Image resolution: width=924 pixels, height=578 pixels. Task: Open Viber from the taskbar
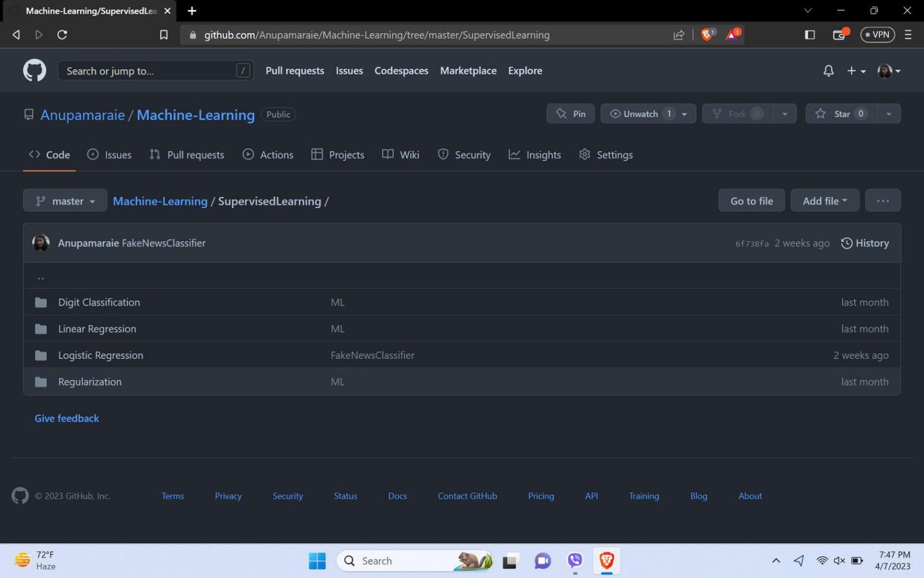click(x=575, y=561)
